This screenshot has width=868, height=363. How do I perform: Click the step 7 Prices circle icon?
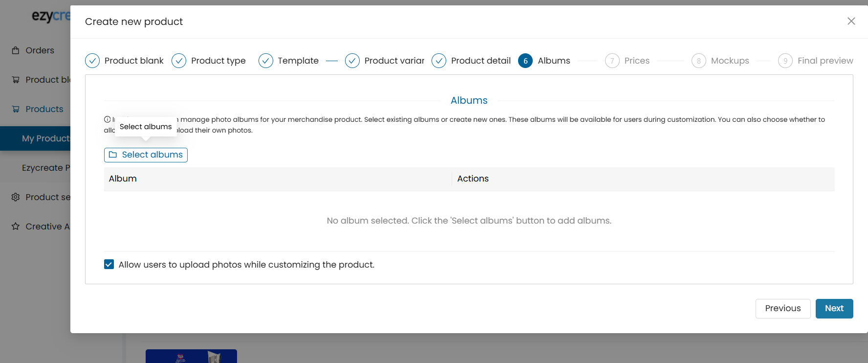point(612,61)
